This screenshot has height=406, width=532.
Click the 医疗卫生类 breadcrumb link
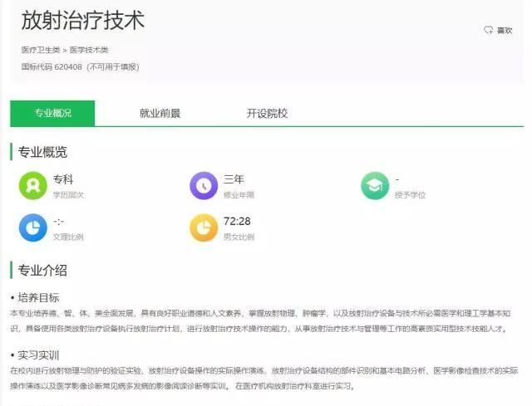[x=41, y=50]
